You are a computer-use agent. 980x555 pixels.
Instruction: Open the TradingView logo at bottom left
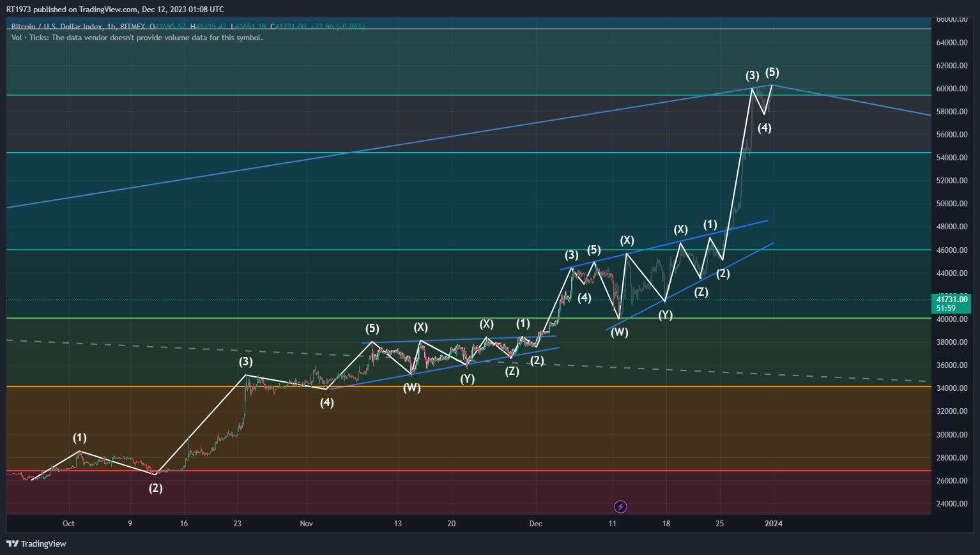pyautogui.click(x=36, y=544)
